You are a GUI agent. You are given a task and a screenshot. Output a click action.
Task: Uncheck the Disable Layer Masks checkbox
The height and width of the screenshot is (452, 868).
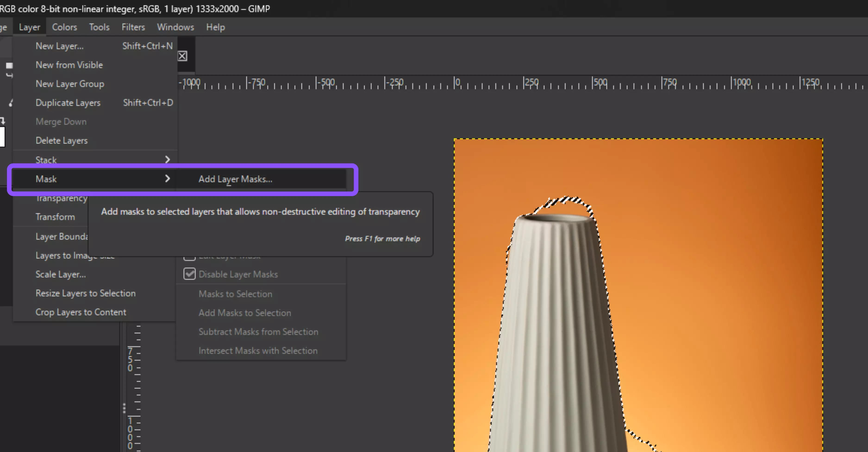click(190, 274)
